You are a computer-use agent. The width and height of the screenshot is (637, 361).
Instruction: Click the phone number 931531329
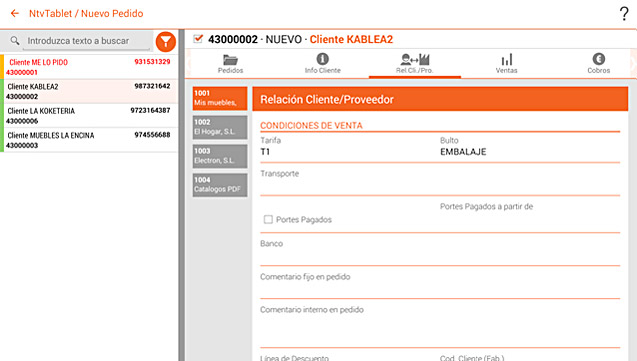click(x=152, y=62)
